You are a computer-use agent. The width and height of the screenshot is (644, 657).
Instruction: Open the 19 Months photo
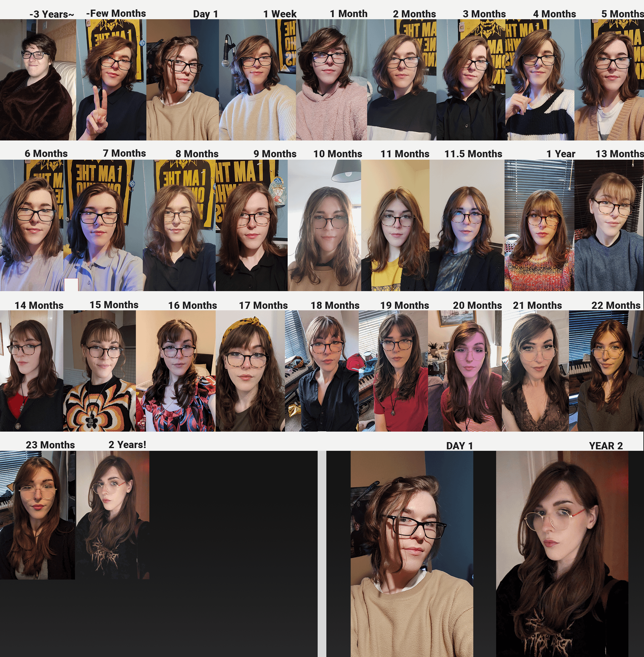[x=393, y=371]
